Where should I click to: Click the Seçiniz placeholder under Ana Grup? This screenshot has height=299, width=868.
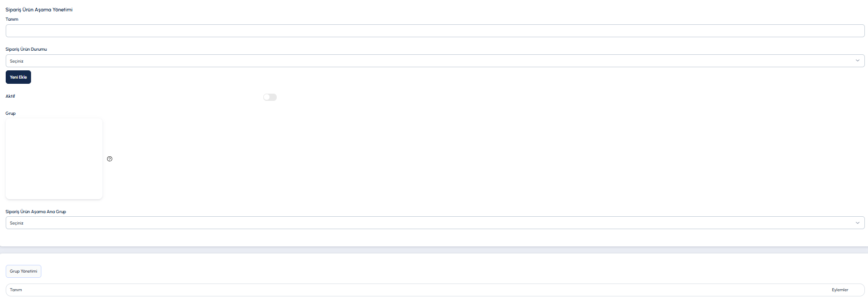point(17,223)
